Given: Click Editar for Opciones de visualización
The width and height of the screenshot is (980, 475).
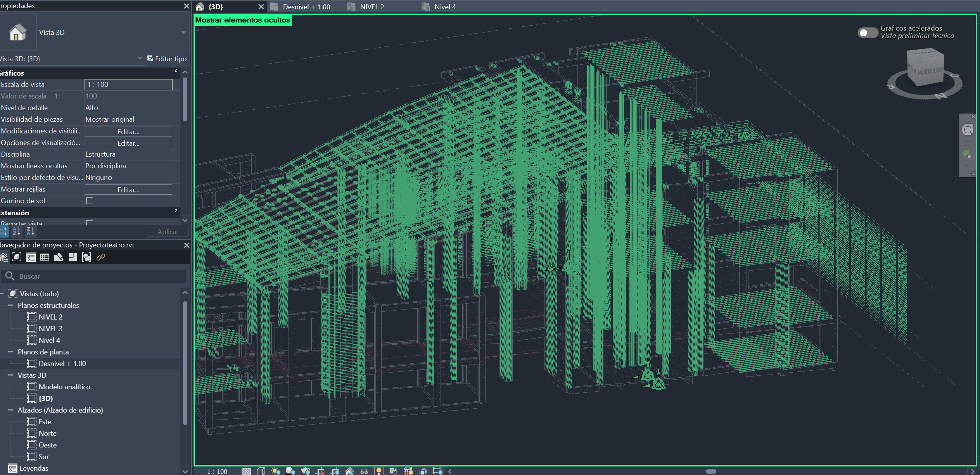Looking at the screenshot, I should pyautogui.click(x=128, y=143).
